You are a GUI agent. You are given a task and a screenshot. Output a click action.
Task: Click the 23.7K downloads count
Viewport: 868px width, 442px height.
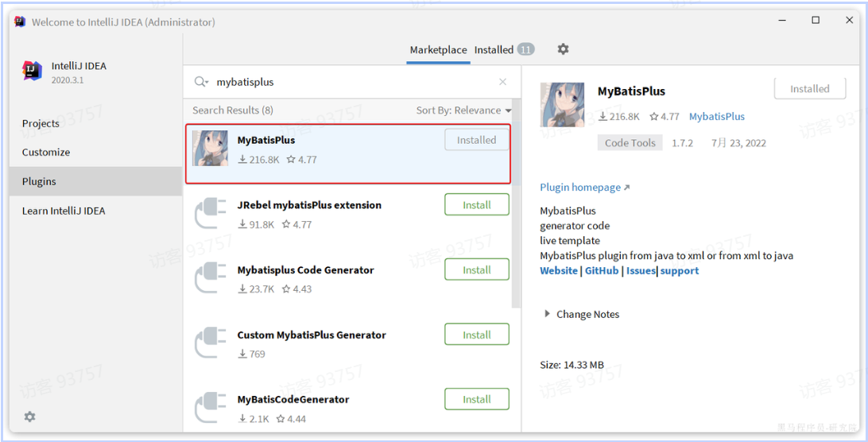point(256,289)
